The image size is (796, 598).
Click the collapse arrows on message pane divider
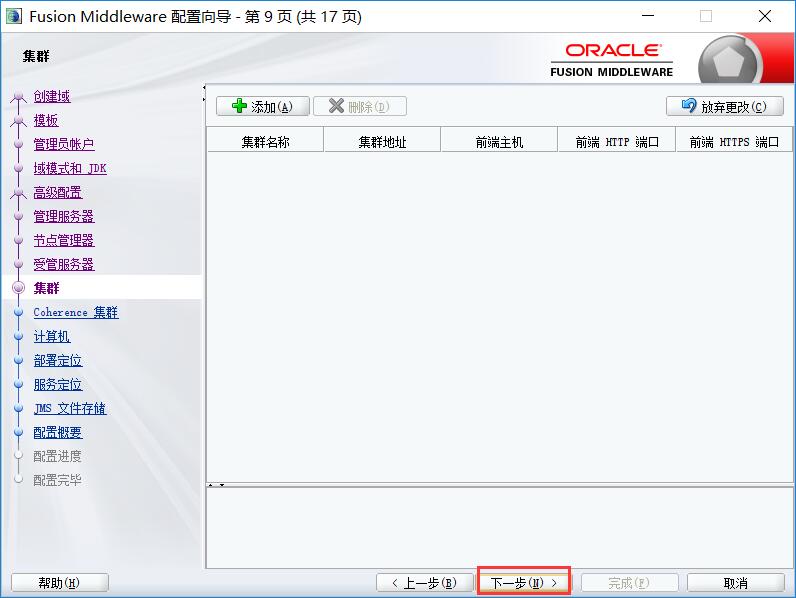point(216,485)
